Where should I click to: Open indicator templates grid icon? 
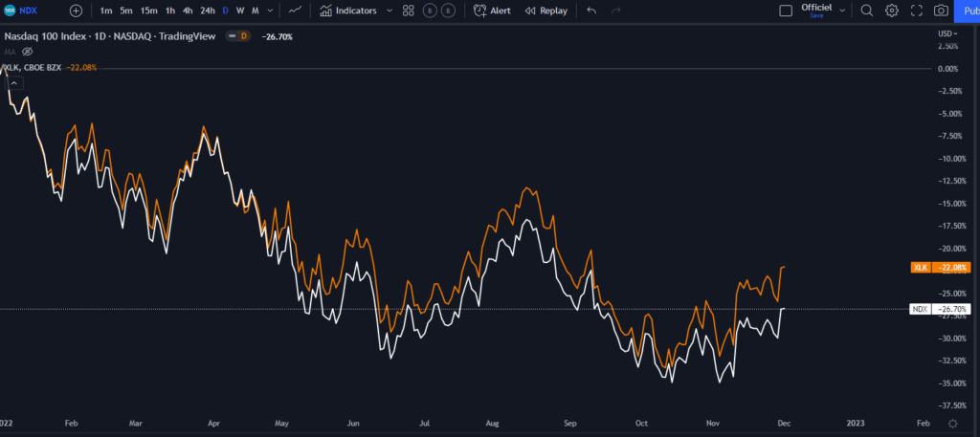408,11
